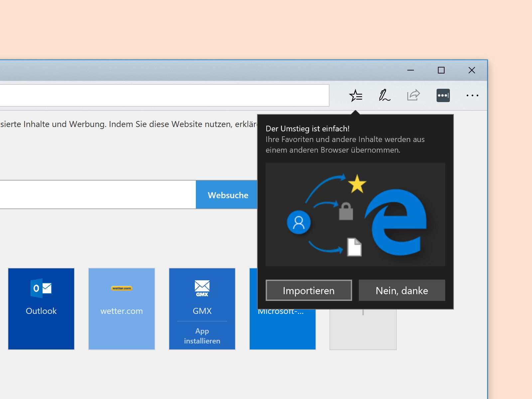Click the Importieren button
532x399 pixels.
coord(309,290)
